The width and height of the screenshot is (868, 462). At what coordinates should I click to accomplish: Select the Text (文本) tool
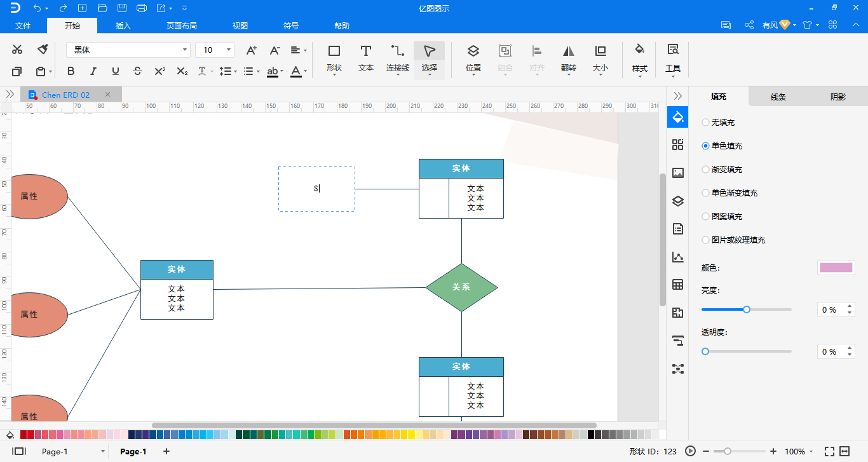coord(366,58)
